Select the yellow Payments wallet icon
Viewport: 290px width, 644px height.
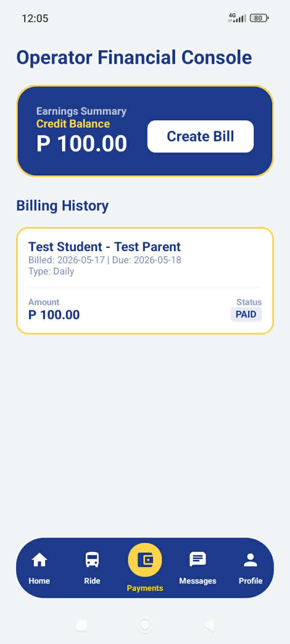click(x=145, y=560)
